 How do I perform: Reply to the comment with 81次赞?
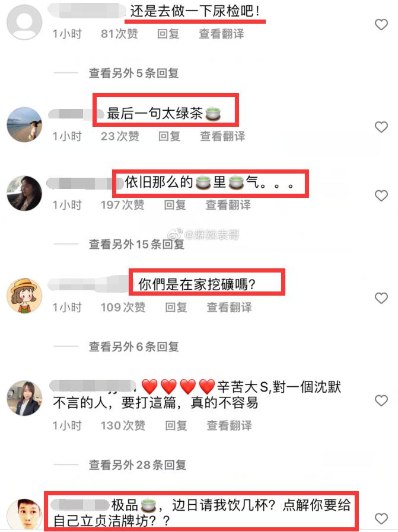click(x=168, y=34)
